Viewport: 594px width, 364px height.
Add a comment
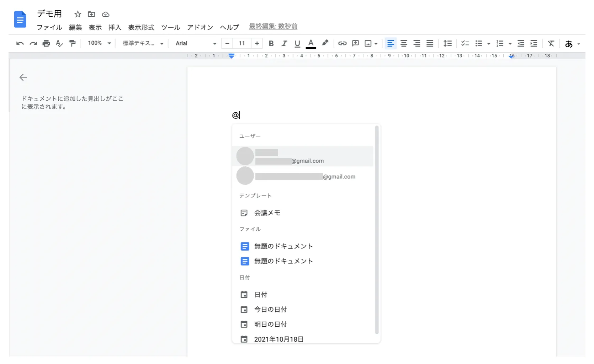pyautogui.click(x=355, y=43)
